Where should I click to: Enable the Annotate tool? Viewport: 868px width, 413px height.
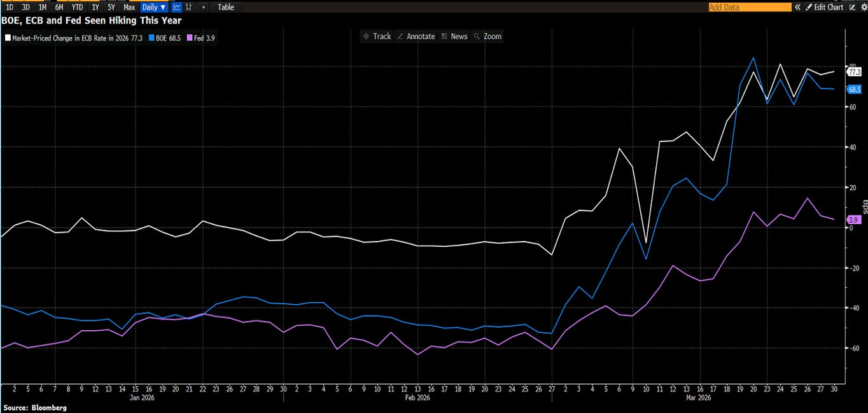416,36
